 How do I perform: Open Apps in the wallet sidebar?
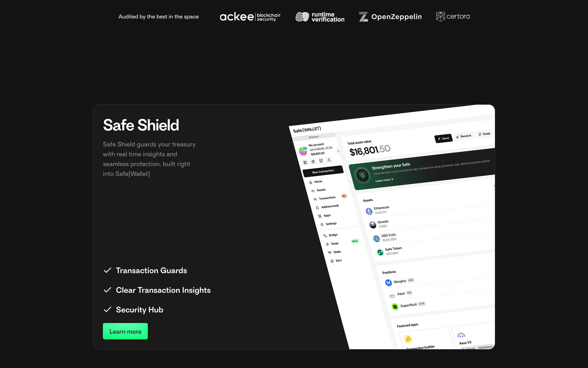[x=324, y=216]
